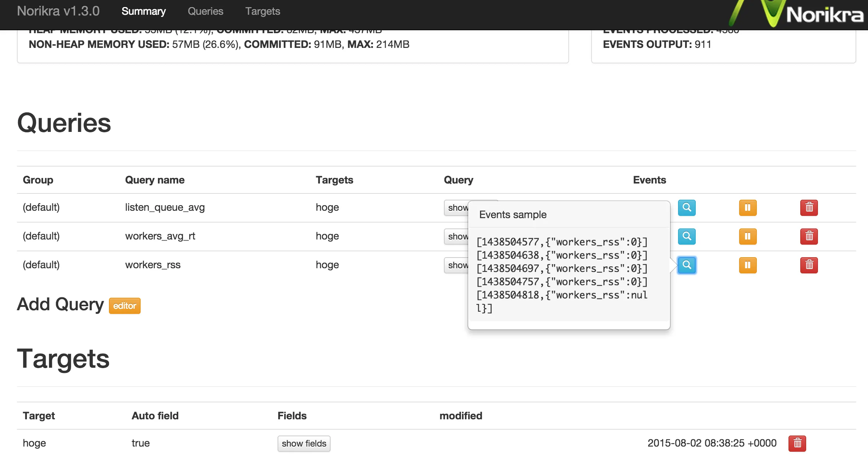This screenshot has width=868, height=465.
Task: Show query for workers_rss row
Action: coord(456,265)
